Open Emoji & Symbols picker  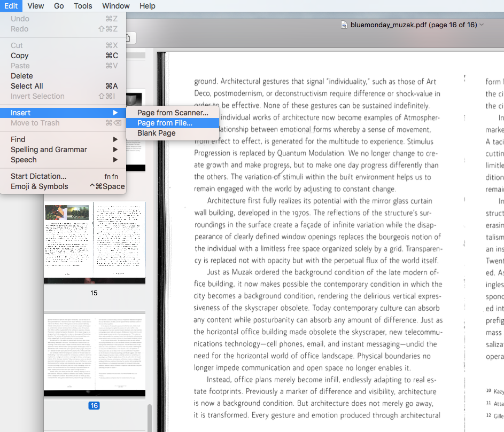[x=63, y=186]
